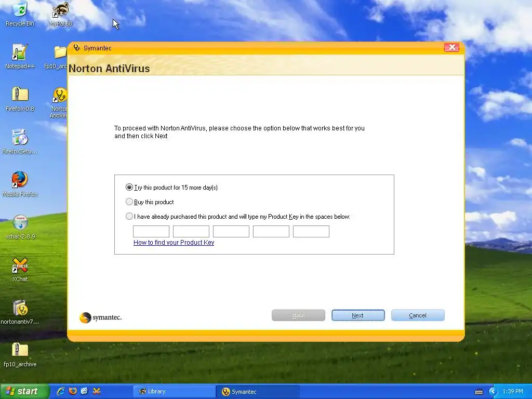532x399 pixels.
Task: Open How to find your Product Key link
Action: pyautogui.click(x=174, y=242)
